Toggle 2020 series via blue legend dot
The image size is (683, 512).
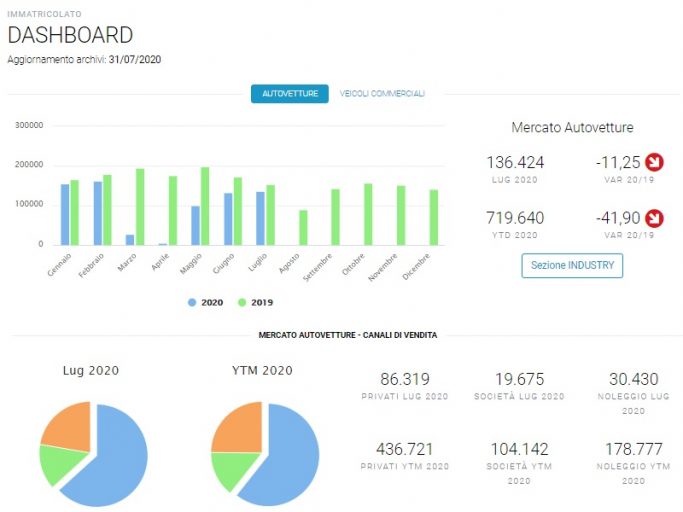point(192,302)
